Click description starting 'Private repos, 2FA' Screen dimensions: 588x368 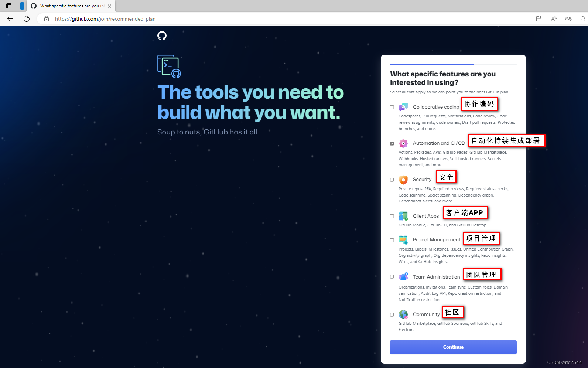(x=454, y=195)
